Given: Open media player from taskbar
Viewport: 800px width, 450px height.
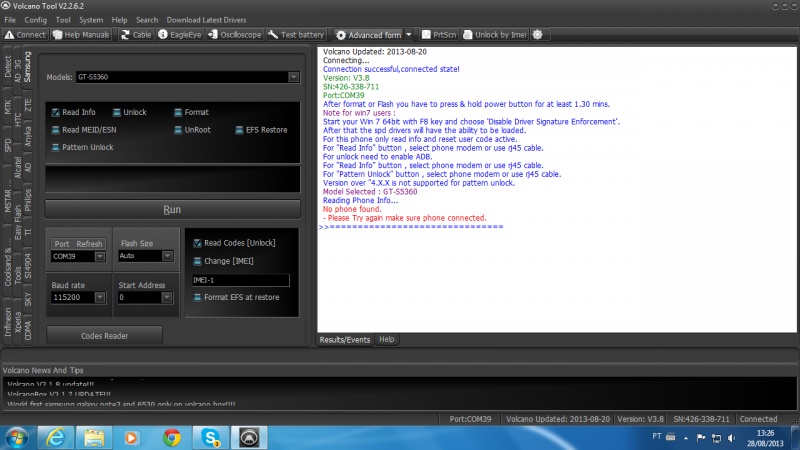Looking at the screenshot, I should click(132, 438).
